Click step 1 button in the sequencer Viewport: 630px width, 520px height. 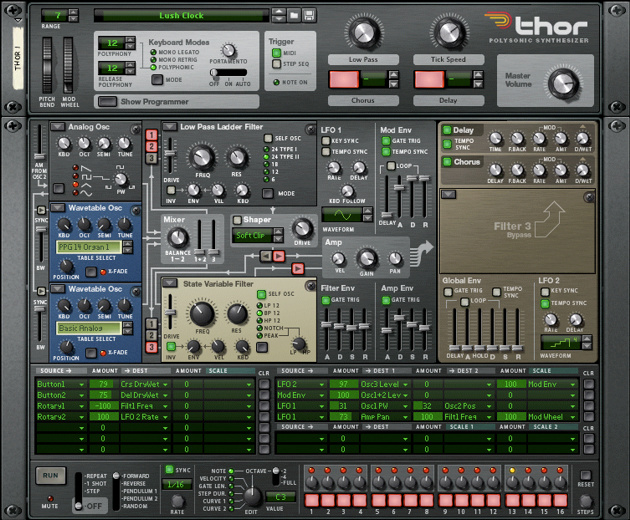click(x=312, y=500)
